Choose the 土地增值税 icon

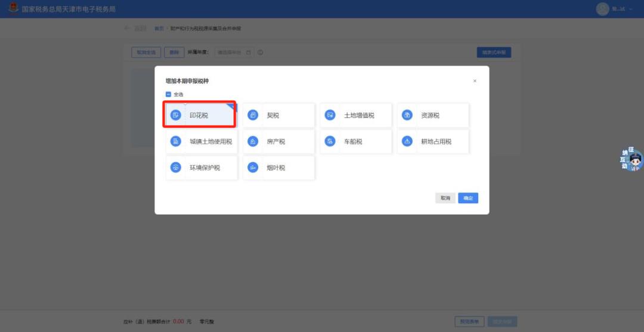click(330, 115)
